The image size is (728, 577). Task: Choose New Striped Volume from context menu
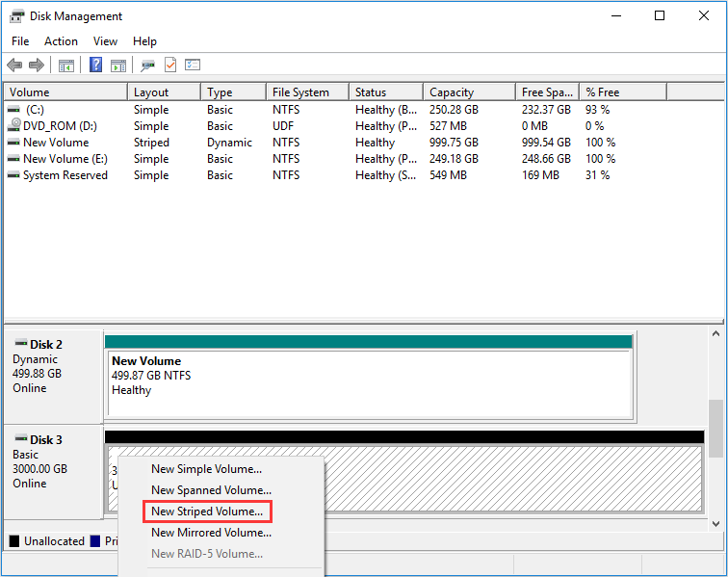206,511
